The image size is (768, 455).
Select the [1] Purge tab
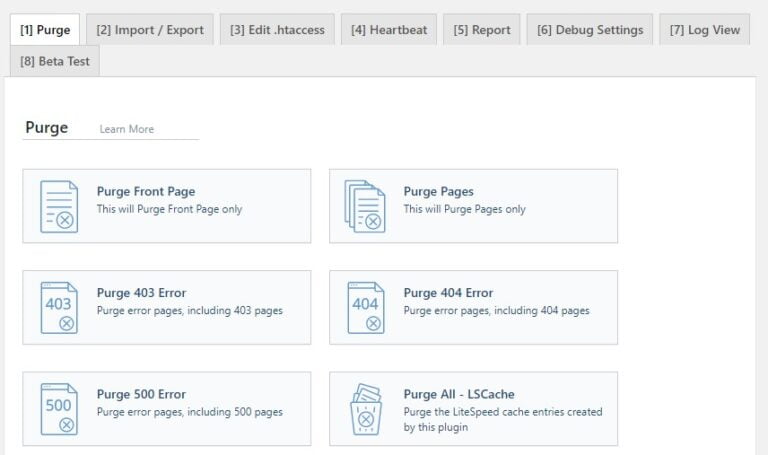point(45,30)
